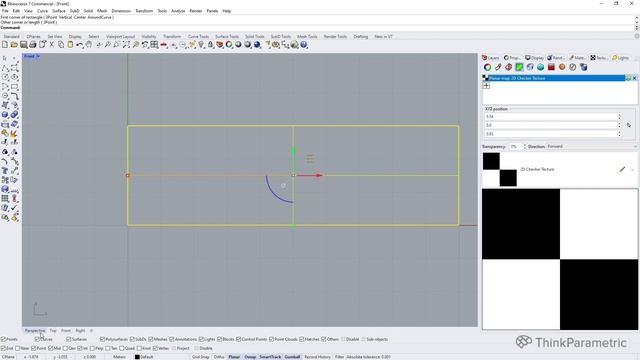
Task: Click the padlock Lock objects icon
Action: [211, 45]
